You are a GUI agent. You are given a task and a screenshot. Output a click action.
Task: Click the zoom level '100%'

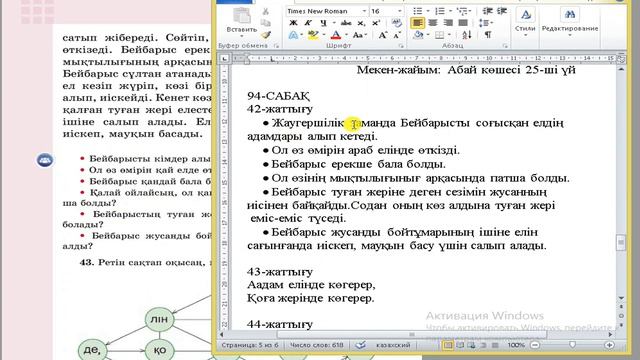pos(516,345)
